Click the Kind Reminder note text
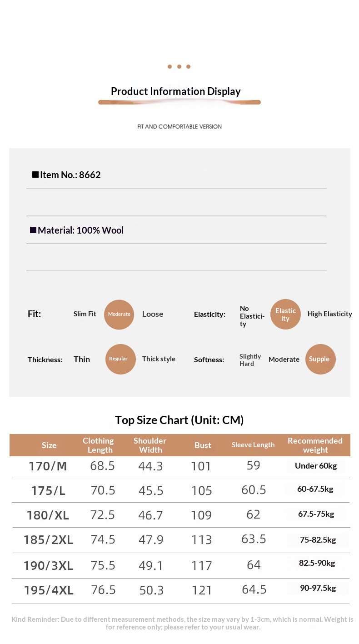Screen dimensions: 359x644 pos(182,623)
